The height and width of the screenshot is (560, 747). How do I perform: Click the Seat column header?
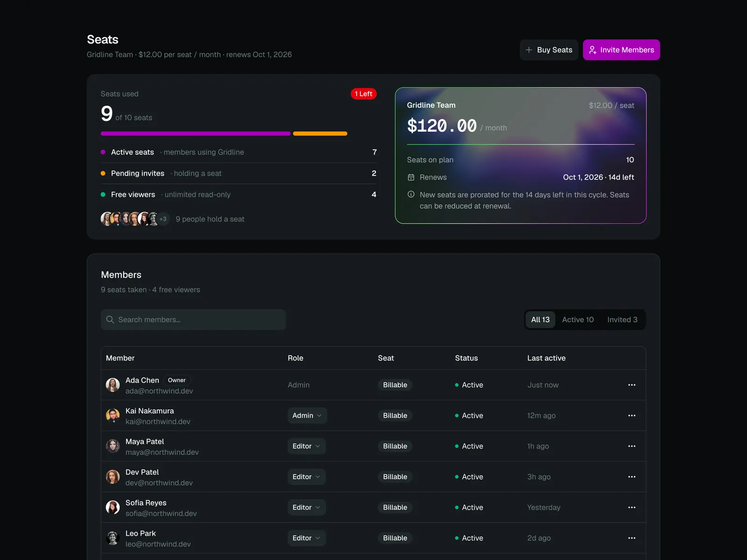[386, 358]
